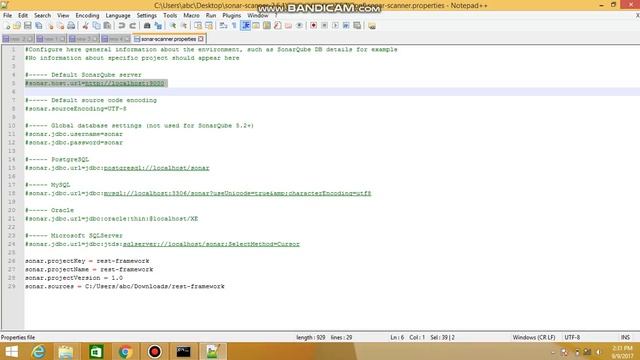This screenshot has height=360, width=640.
Task: Open the Macro menu
Action: [191, 16]
